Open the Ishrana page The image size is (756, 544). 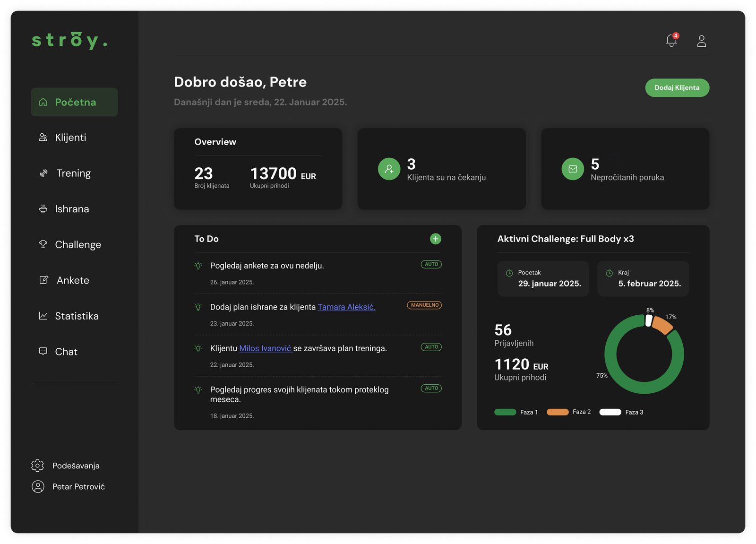pyautogui.click(x=71, y=209)
